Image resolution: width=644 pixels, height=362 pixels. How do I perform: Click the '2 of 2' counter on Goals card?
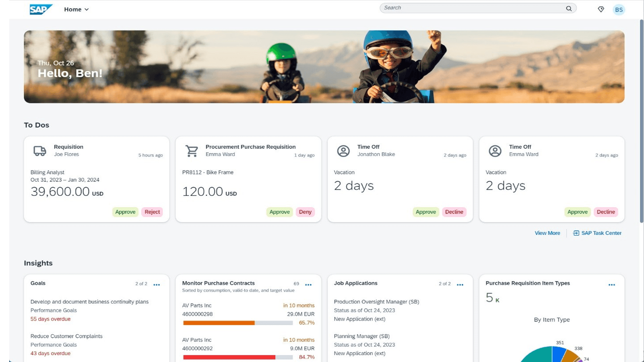click(141, 284)
